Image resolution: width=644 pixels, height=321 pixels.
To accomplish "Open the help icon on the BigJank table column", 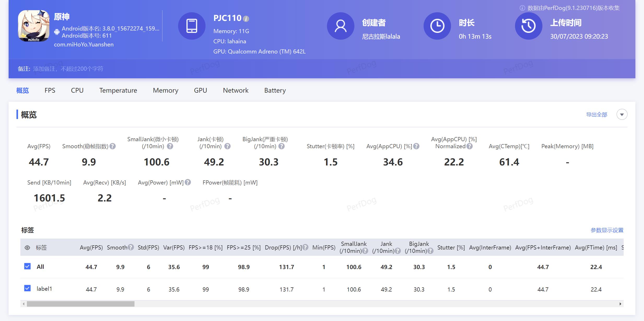I will point(431,251).
